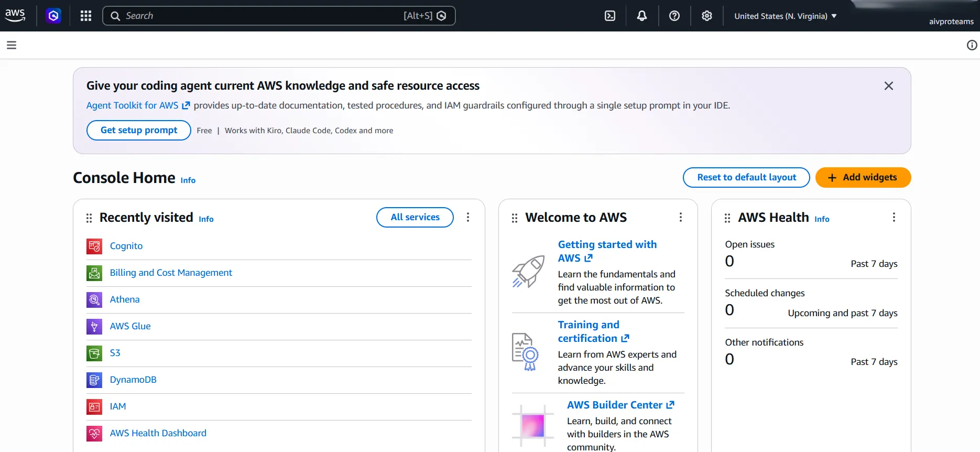Open the notifications bell

[x=642, y=16]
